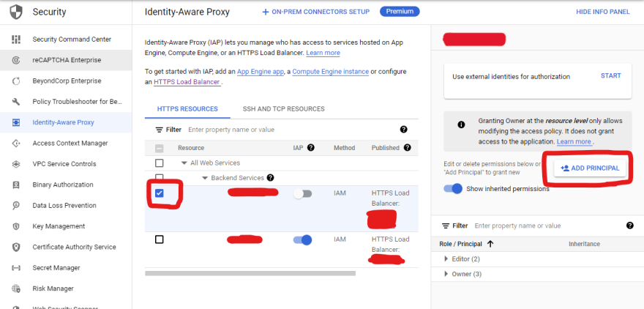Click the reCAPTCHA Enterprise icon
This screenshot has height=309, width=644.
(16, 60)
